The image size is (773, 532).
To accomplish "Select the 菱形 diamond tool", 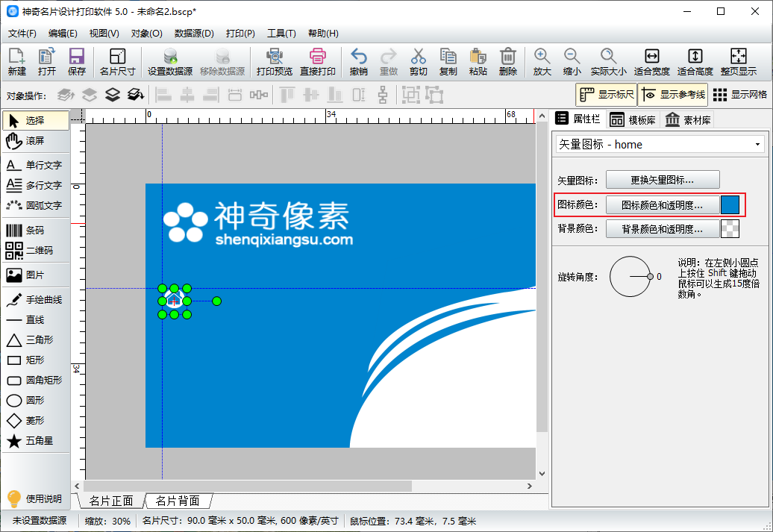I will click(x=36, y=421).
